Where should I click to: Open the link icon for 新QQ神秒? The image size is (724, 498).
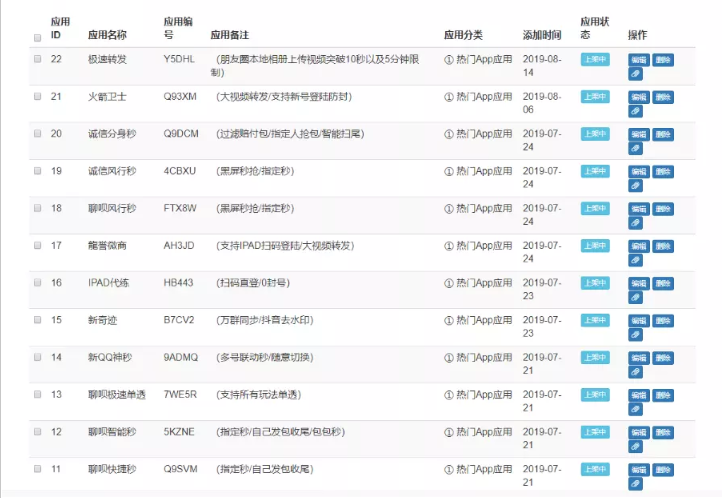[635, 371]
